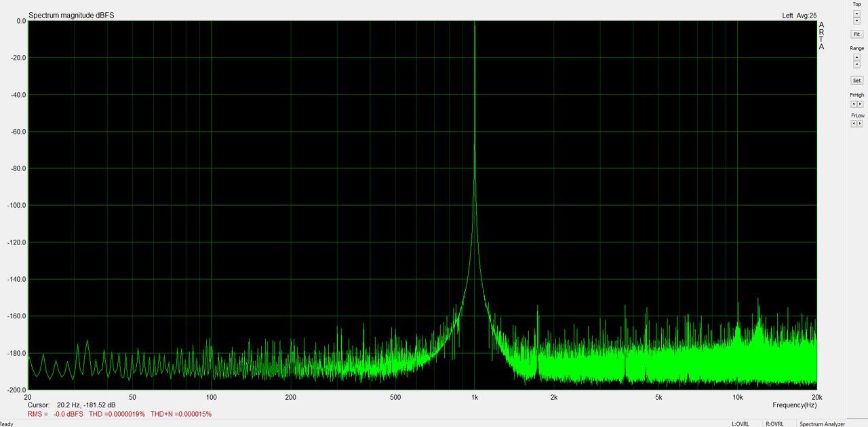Image resolution: width=868 pixels, height=427 pixels.
Task: Click the Spectrum Analyzer status label
Action: tap(823, 424)
